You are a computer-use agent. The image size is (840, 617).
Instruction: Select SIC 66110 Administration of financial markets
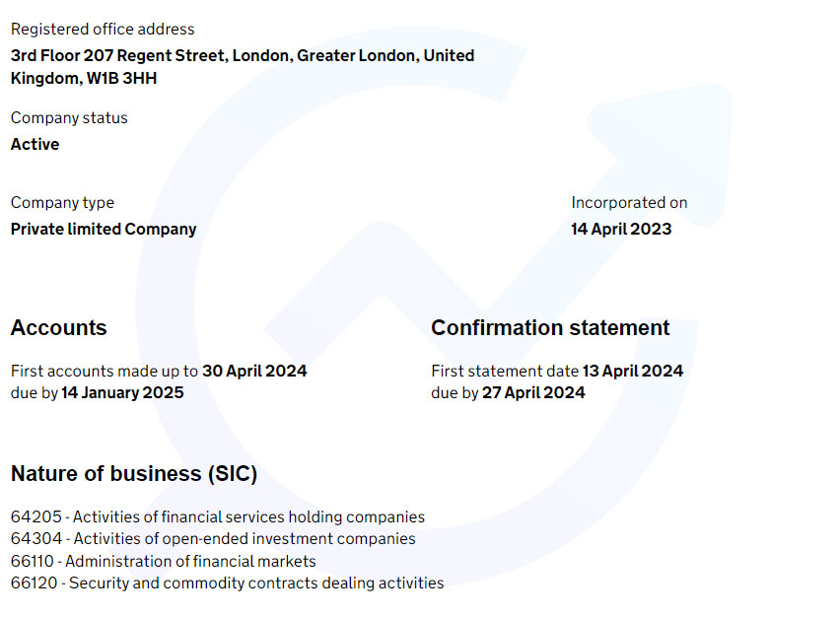164,561
